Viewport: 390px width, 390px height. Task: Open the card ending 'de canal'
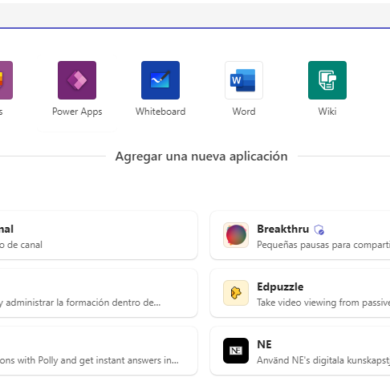click(99, 235)
